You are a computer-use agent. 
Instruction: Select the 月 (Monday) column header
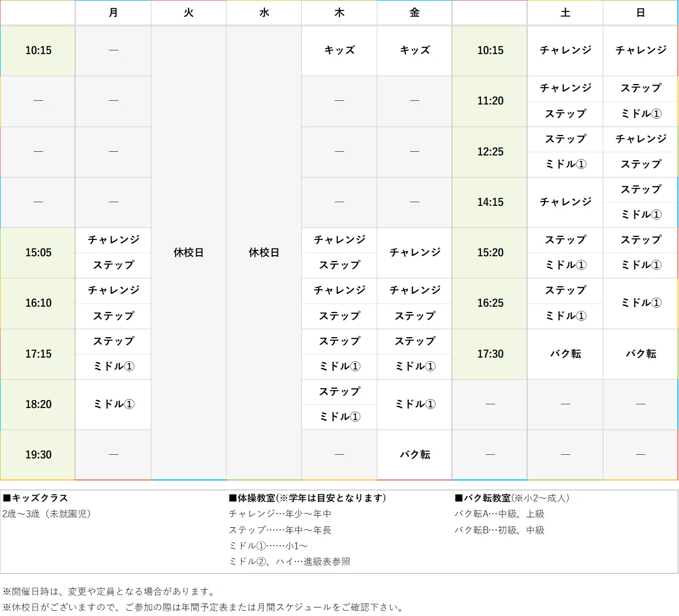pos(113,13)
